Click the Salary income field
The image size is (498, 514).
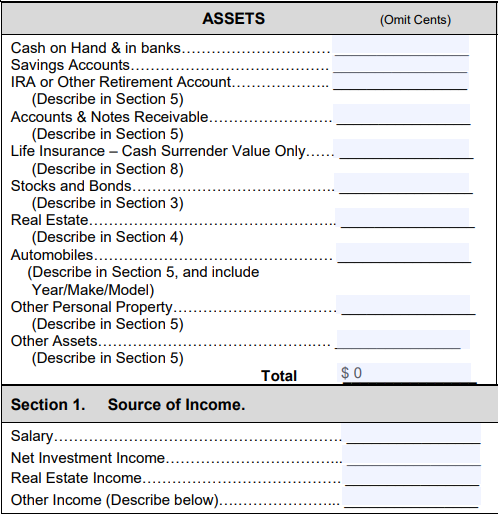(411, 434)
